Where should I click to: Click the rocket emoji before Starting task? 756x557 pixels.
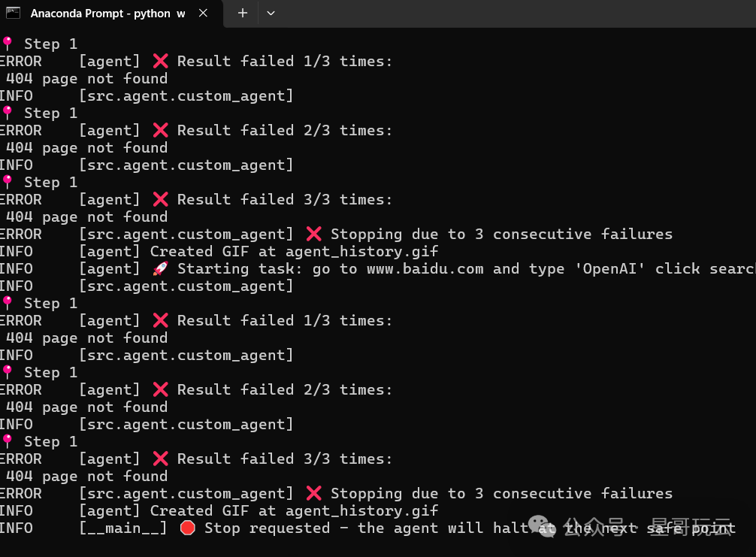click(161, 268)
